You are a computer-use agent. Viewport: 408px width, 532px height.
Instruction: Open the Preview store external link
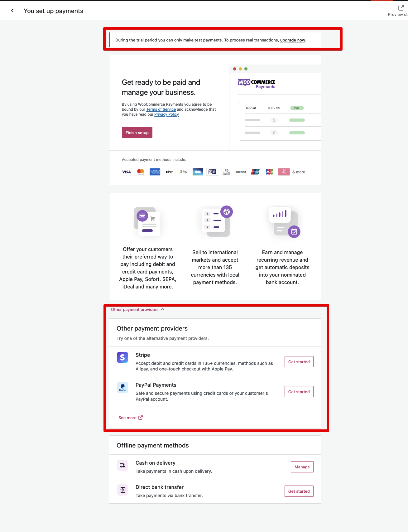[x=400, y=10]
